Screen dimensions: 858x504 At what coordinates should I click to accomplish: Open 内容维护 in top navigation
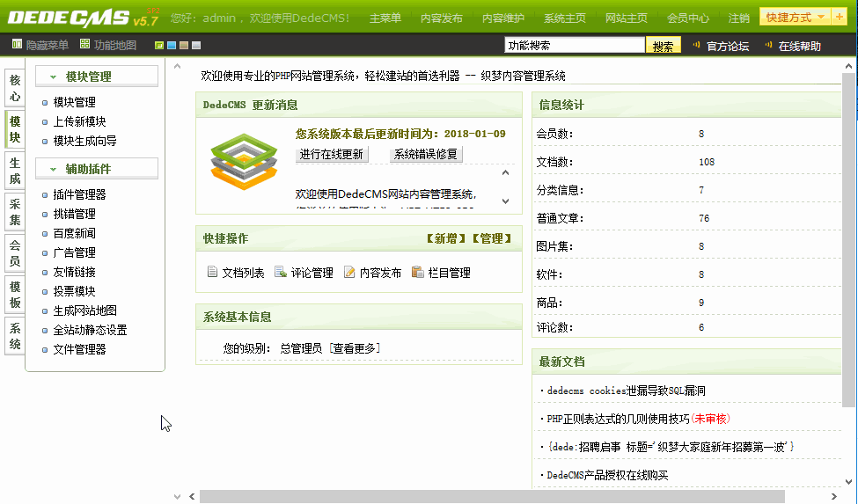[x=502, y=18]
